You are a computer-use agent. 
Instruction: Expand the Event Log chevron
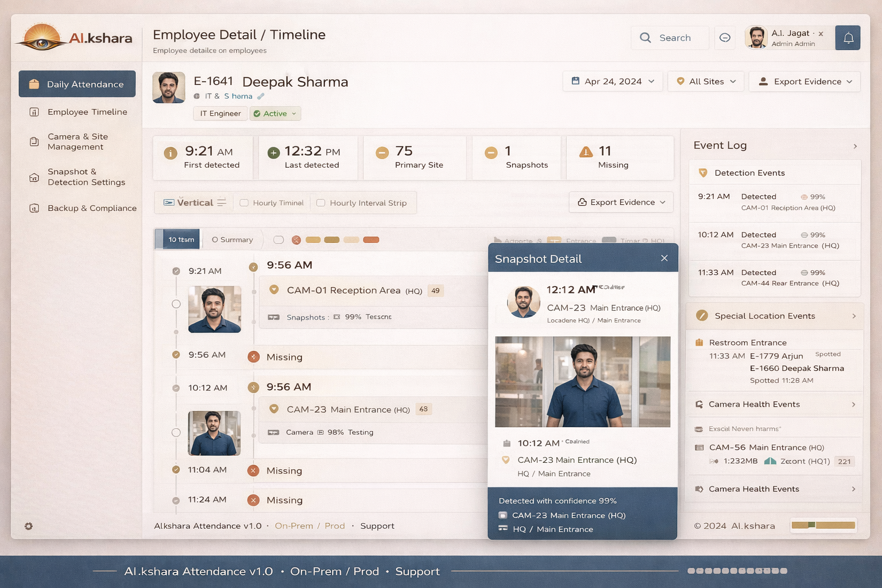[855, 146]
